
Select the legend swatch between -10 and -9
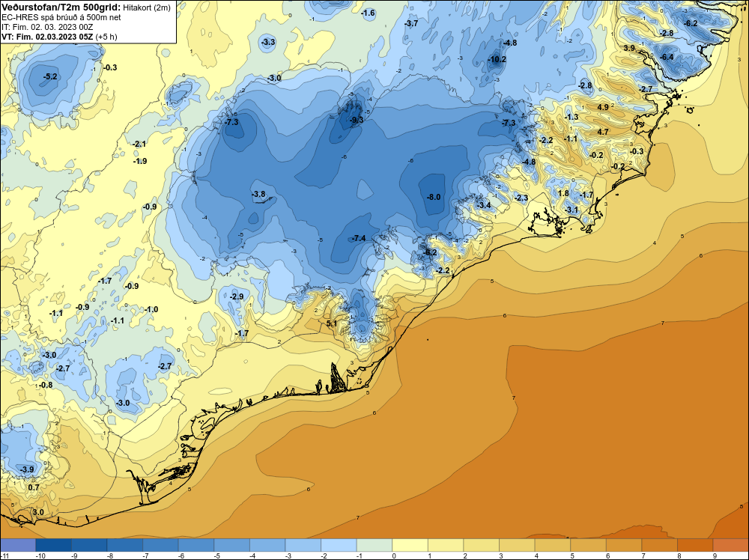53,545
